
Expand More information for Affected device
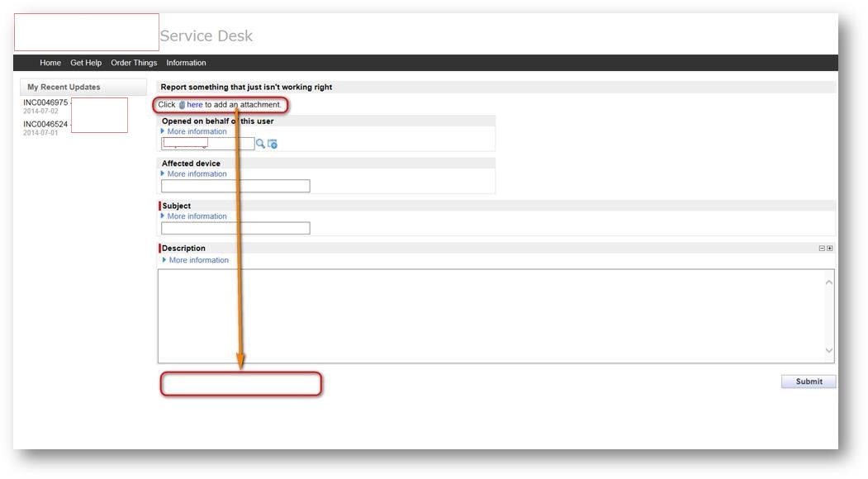[x=195, y=173]
